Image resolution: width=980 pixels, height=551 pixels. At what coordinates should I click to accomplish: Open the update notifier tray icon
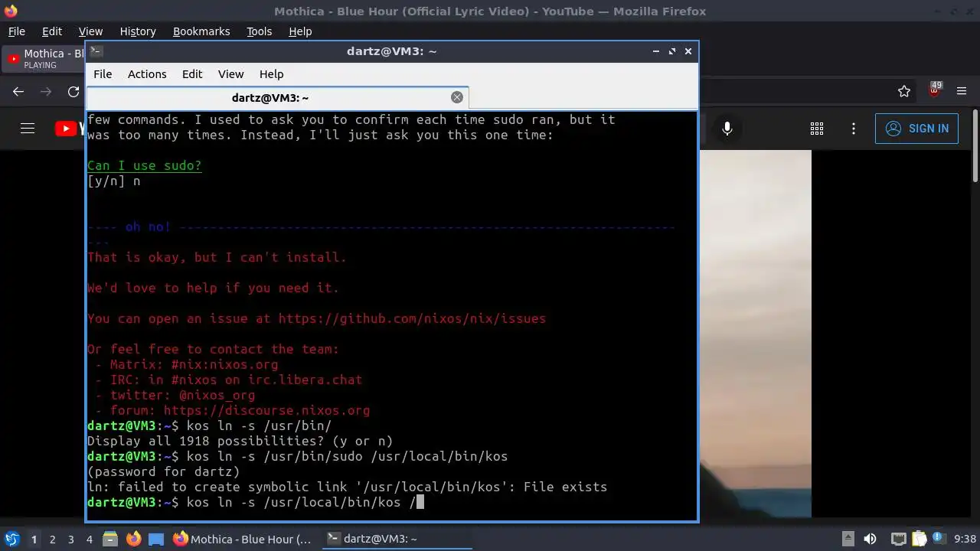938,539
